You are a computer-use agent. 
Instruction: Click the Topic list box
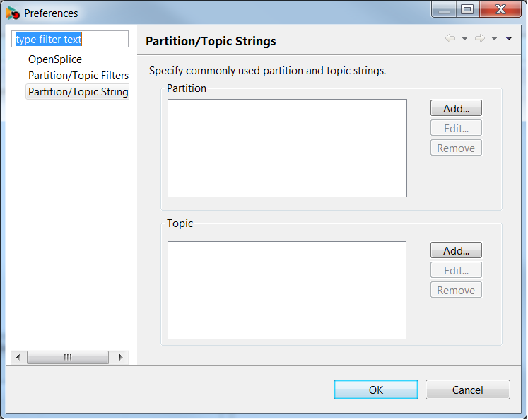click(x=287, y=291)
